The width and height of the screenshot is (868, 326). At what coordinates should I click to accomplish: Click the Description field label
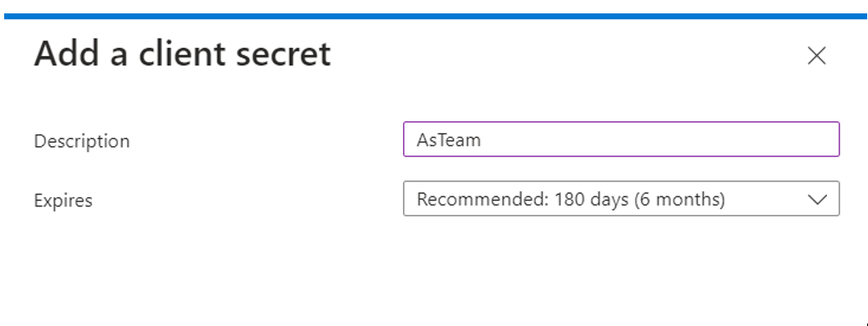click(x=82, y=140)
